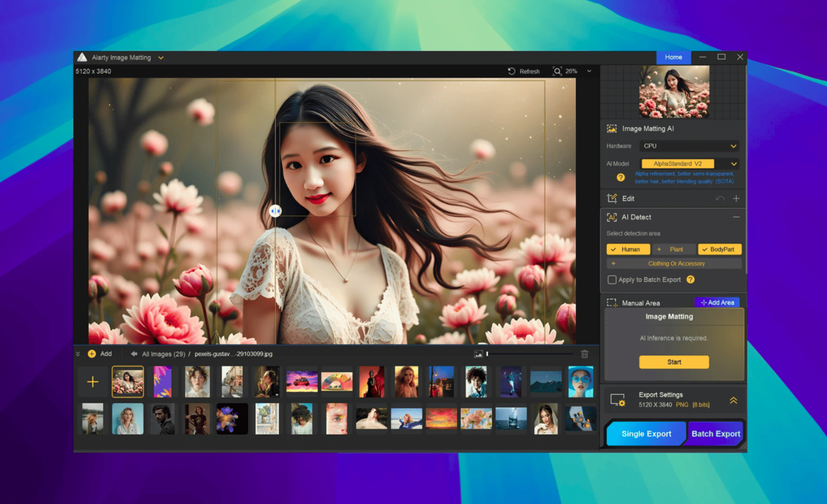
Task: Click help icon beside Apply to Batch Export
Action: pos(691,280)
